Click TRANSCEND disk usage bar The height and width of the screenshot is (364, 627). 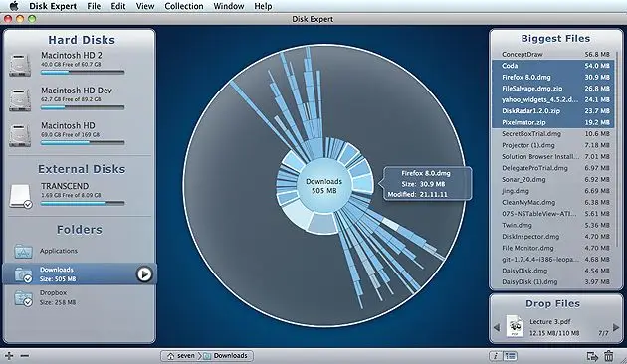(83, 203)
